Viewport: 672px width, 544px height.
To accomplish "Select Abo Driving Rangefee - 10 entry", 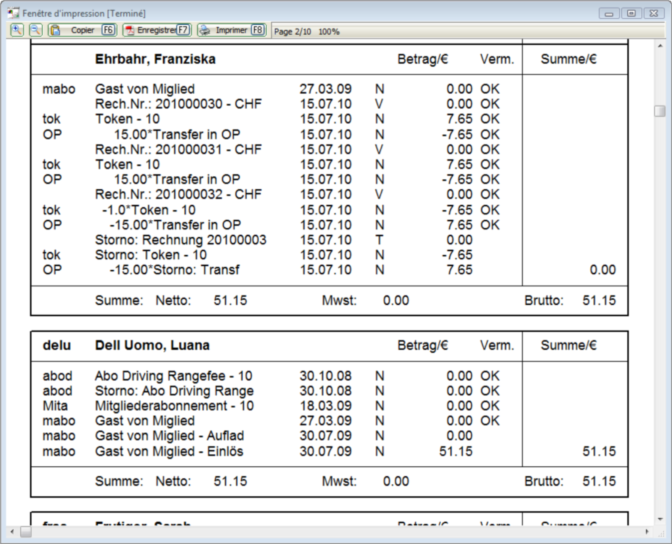I will coord(174,376).
